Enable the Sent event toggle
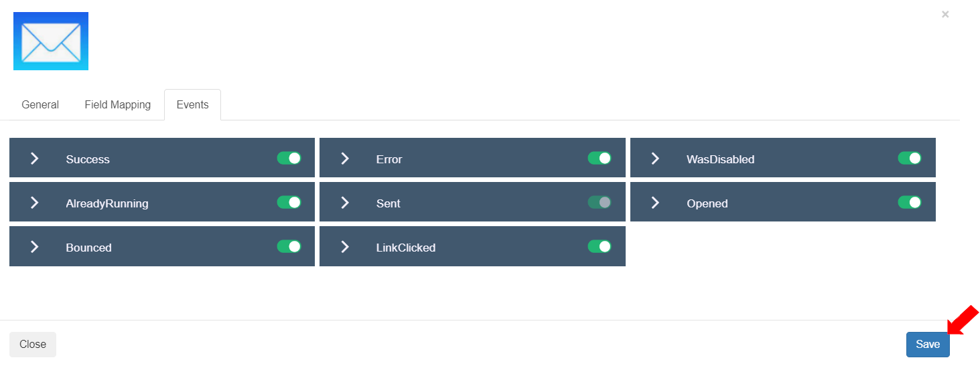Screen dimensions: 980x366 (x=600, y=202)
